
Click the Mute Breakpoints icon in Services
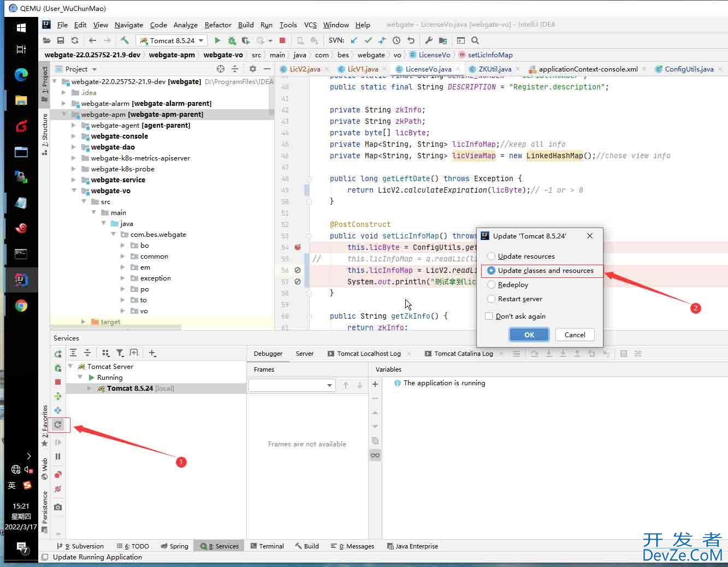click(x=58, y=489)
